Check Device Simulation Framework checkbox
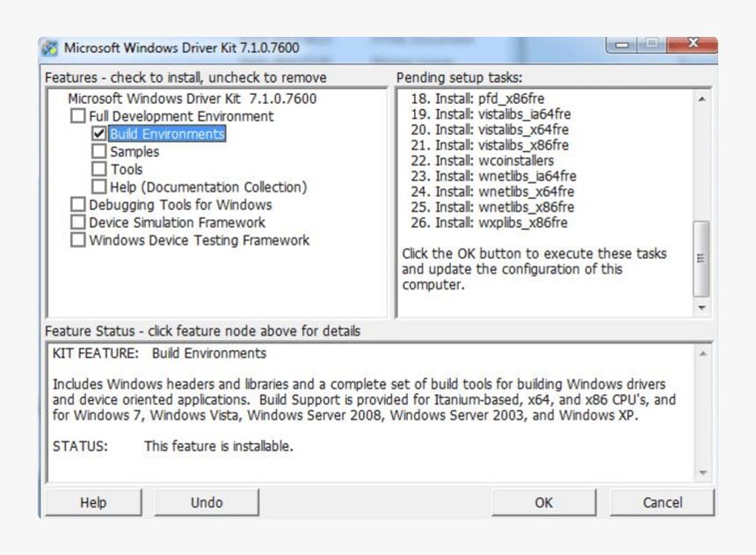 coord(77,223)
